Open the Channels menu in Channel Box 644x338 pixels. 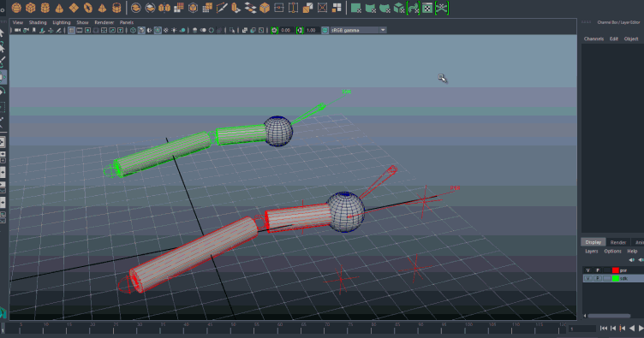[593, 39]
